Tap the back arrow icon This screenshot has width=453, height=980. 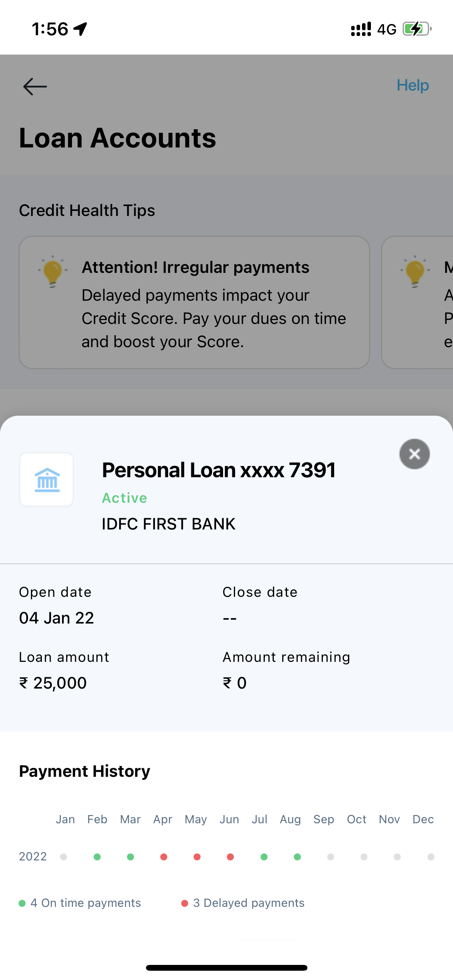click(35, 86)
